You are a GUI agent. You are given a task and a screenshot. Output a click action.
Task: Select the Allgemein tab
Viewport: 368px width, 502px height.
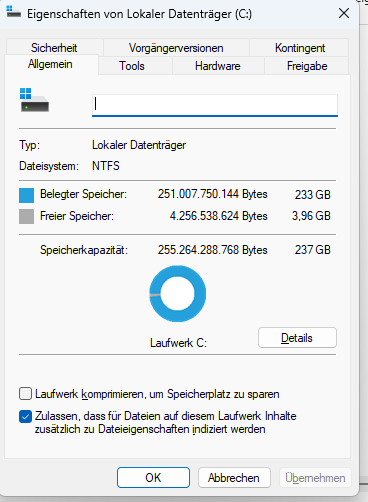coord(51,64)
